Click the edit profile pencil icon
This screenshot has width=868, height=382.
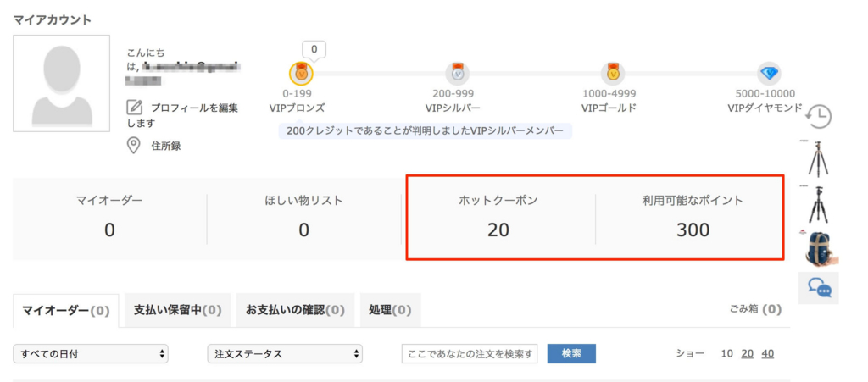[134, 108]
